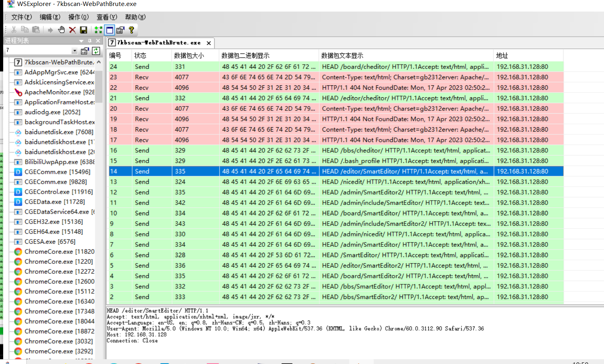Open the 查看(V) menu
This screenshot has height=364, width=604.
(x=107, y=17)
